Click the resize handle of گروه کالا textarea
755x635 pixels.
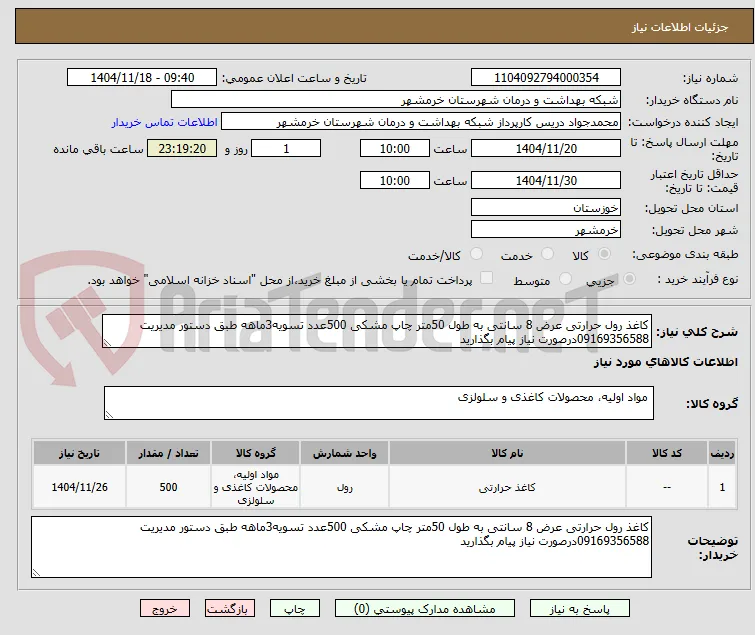click(x=109, y=415)
